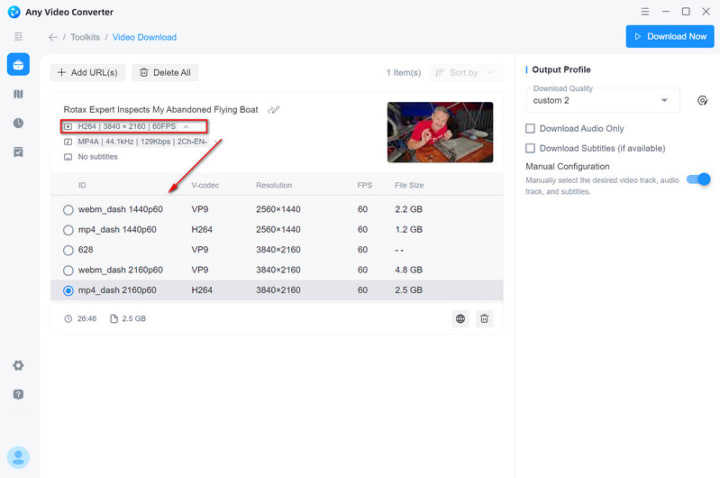Open video in browser globe icon
Image resolution: width=720 pixels, height=478 pixels.
tap(461, 319)
